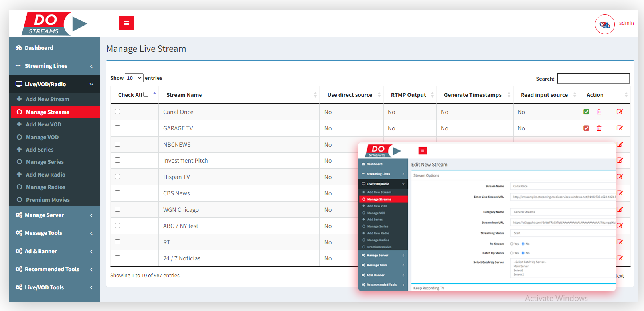Image resolution: width=644 pixels, height=311 pixels.
Task: Open the Show entries dropdown
Action: tap(134, 78)
